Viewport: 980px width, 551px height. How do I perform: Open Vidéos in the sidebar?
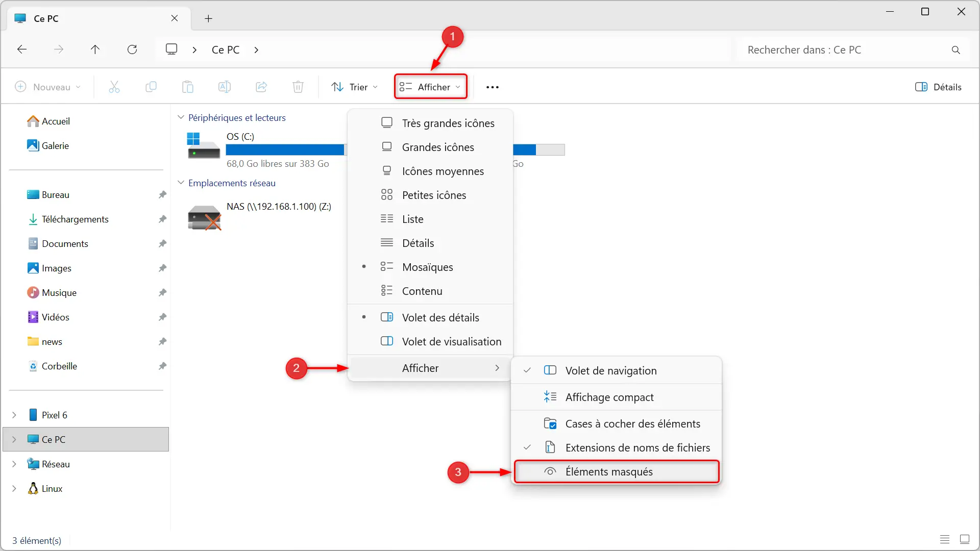point(48,317)
